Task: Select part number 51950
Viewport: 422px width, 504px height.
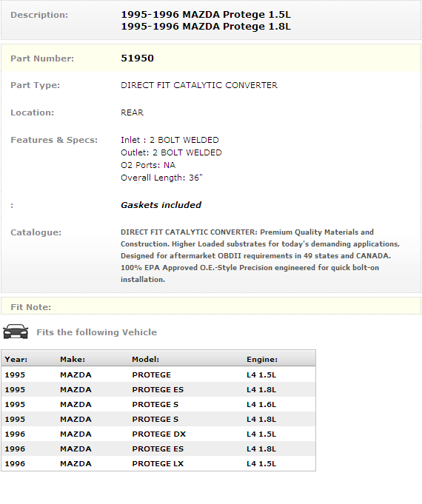Action: pyautogui.click(x=138, y=58)
